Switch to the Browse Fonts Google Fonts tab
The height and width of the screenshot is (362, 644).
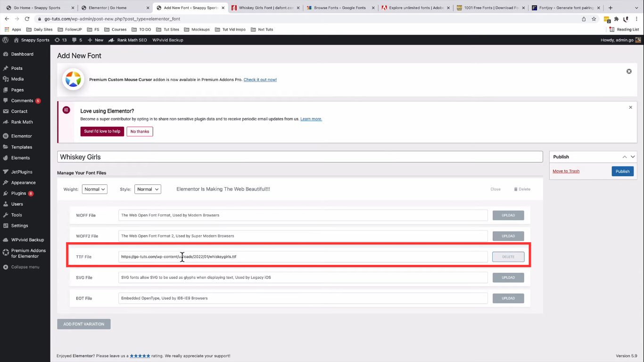[x=340, y=8]
